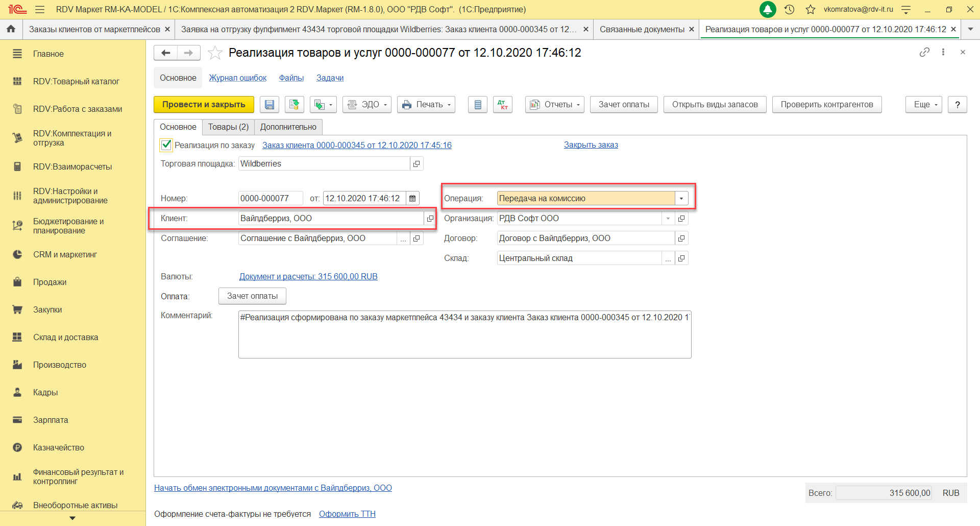Switch to the Товары (2) tab
This screenshot has height=526, width=980.
[x=228, y=127]
